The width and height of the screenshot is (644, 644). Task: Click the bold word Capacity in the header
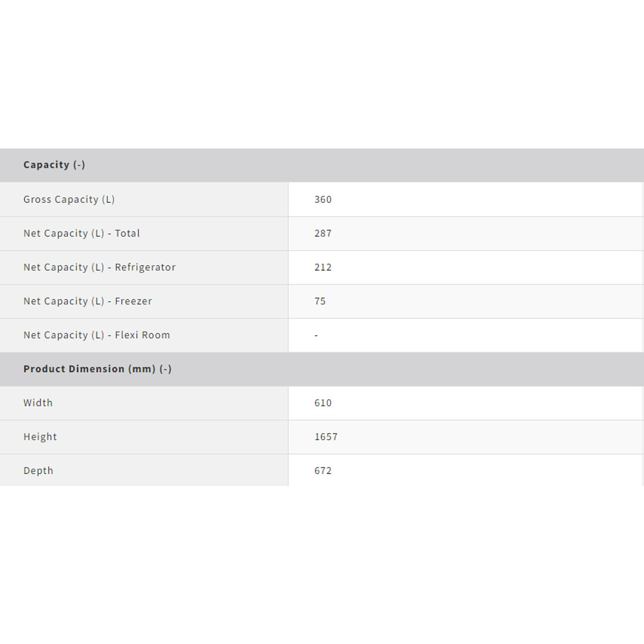point(46,165)
